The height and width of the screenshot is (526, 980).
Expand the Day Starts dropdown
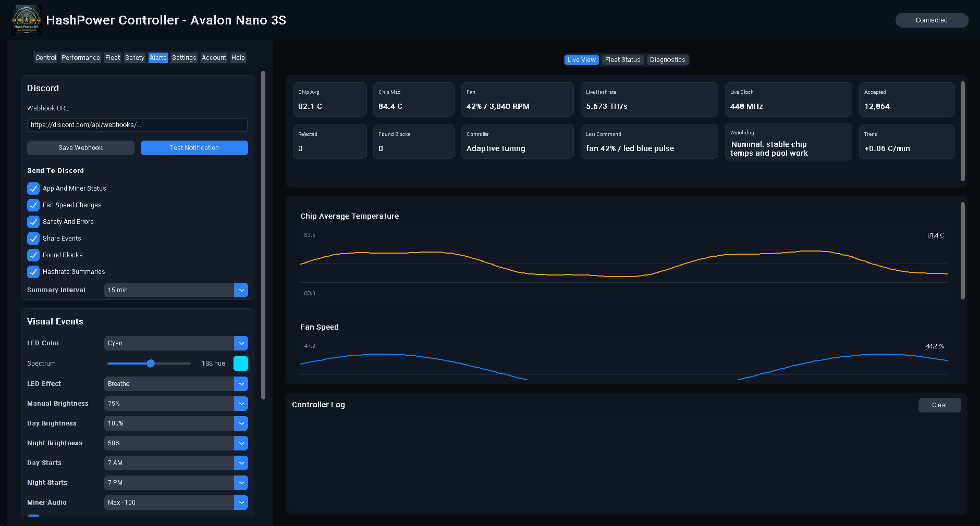click(176, 463)
